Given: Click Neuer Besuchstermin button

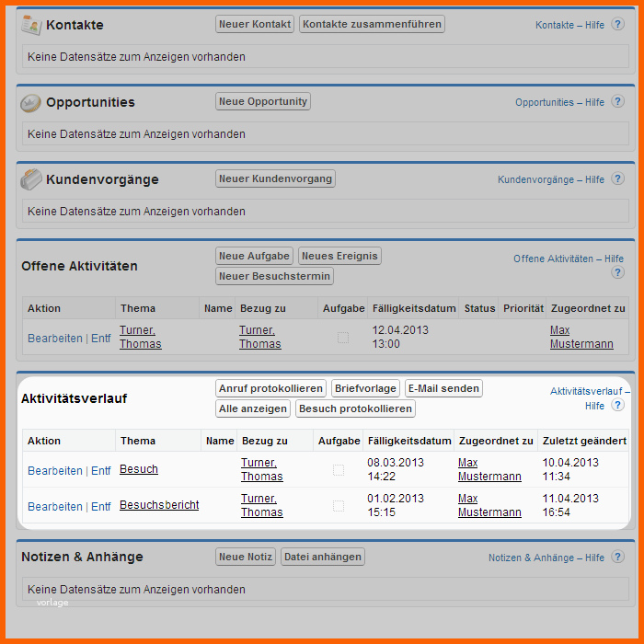Looking at the screenshot, I should [x=274, y=276].
